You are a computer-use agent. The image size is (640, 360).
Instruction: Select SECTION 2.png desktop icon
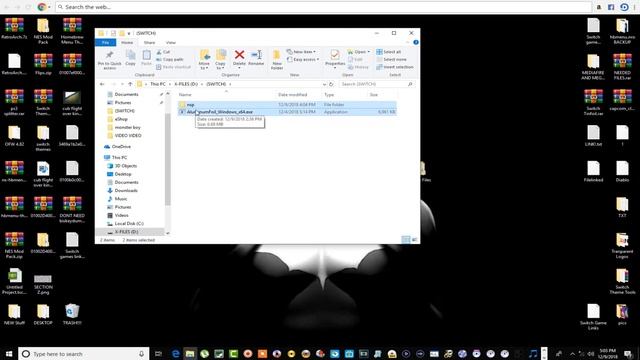43,284
